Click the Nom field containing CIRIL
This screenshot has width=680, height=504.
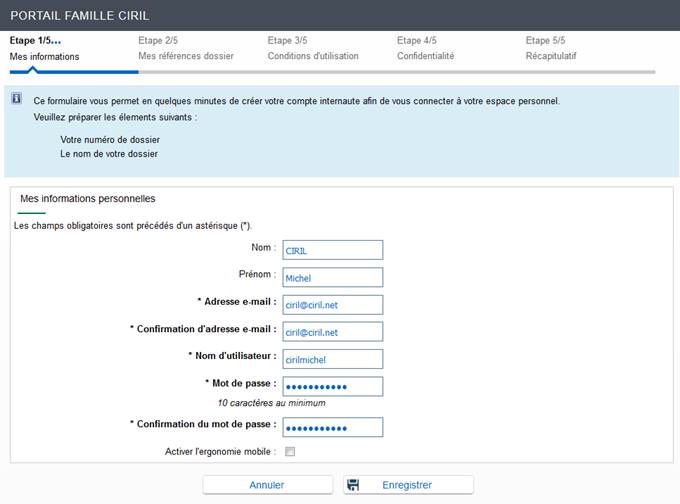332,250
